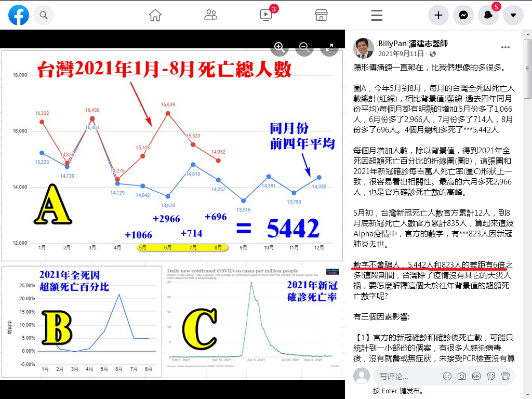Open the Marketplace tab
Image resolution: width=532 pixels, height=399 pixels.
[321, 15]
